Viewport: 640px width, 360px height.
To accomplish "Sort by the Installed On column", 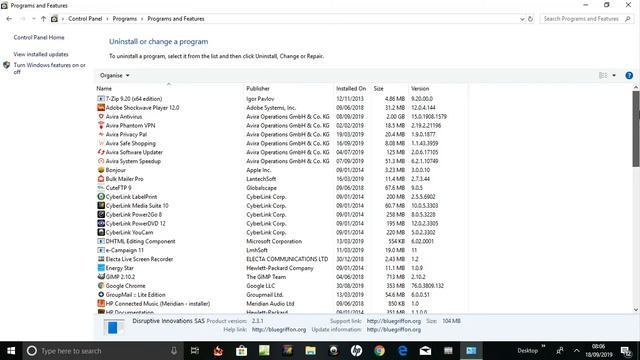I will click(351, 89).
